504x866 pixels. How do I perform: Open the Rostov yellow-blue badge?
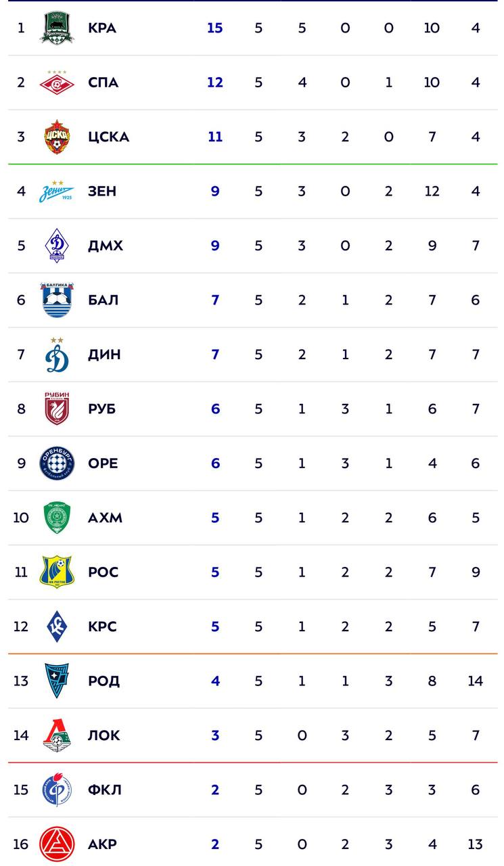click(x=56, y=572)
